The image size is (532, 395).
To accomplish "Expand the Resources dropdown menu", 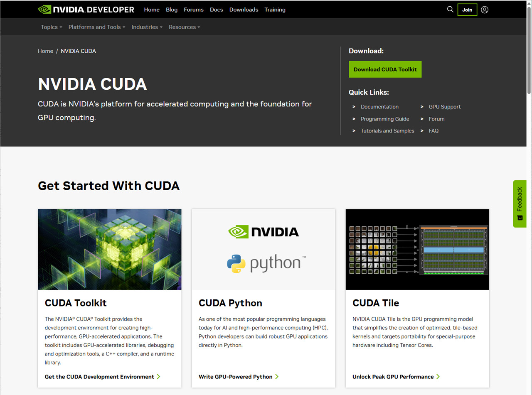I will (185, 27).
